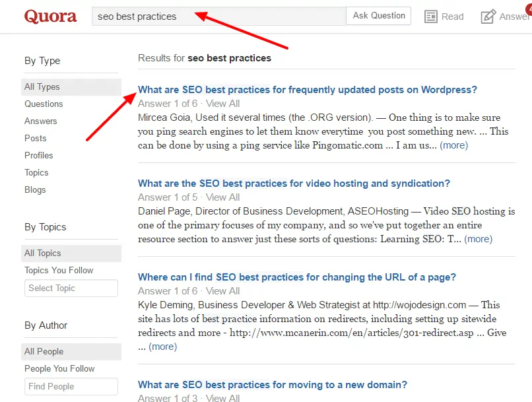The width and height of the screenshot is (532, 402).
Task: Show only Posts results
Action: [36, 139]
